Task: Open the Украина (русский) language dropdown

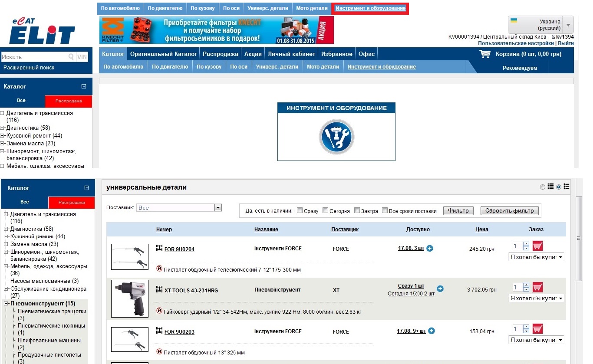Action: click(x=568, y=25)
